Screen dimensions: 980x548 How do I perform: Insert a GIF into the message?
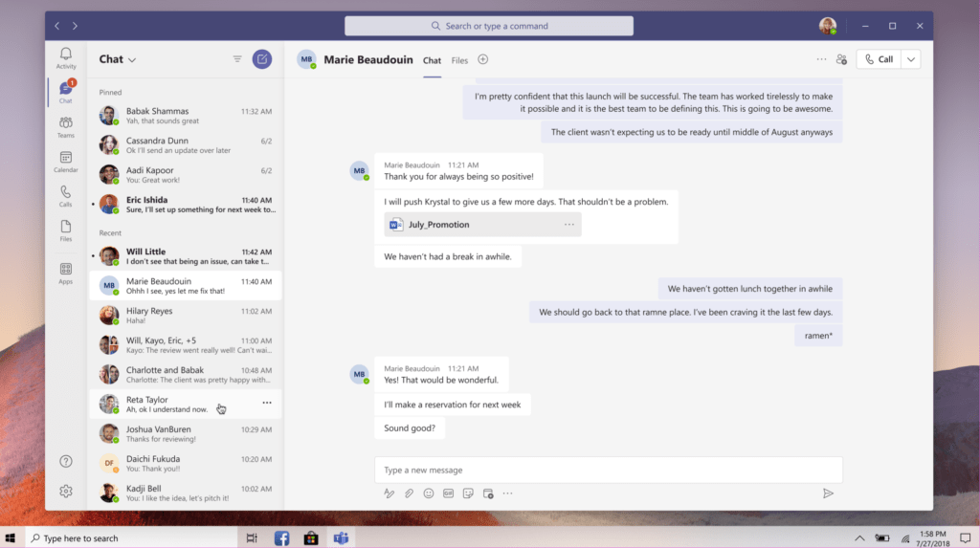[x=448, y=493]
